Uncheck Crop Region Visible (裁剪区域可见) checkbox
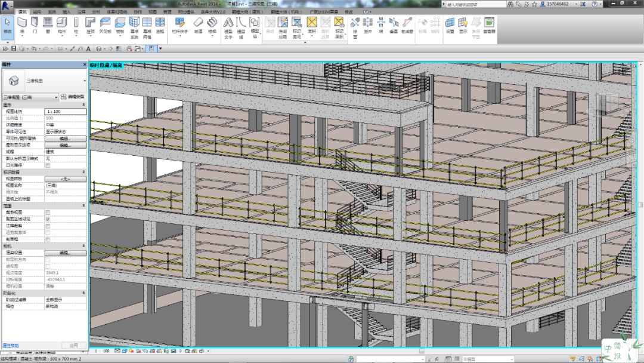The image size is (644, 363). pos(48,219)
